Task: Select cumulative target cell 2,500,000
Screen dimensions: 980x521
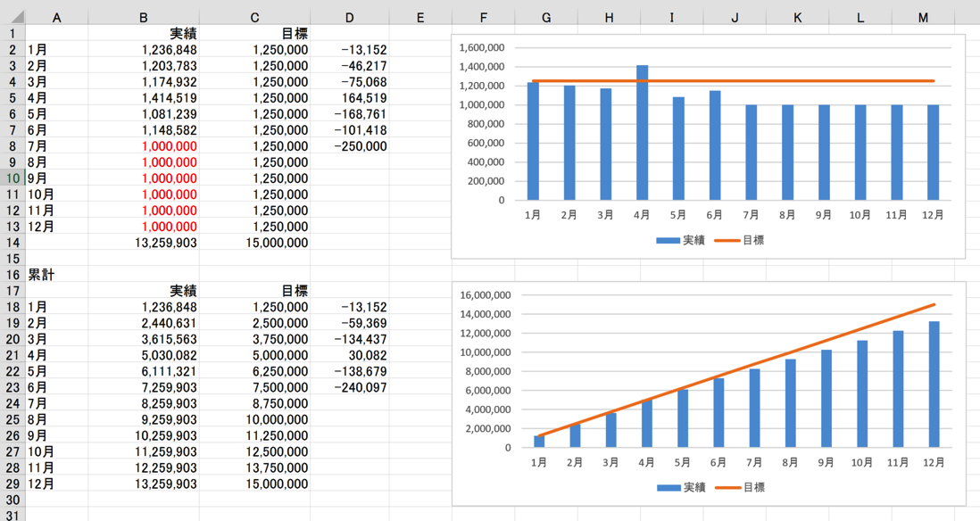Action: click(254, 323)
